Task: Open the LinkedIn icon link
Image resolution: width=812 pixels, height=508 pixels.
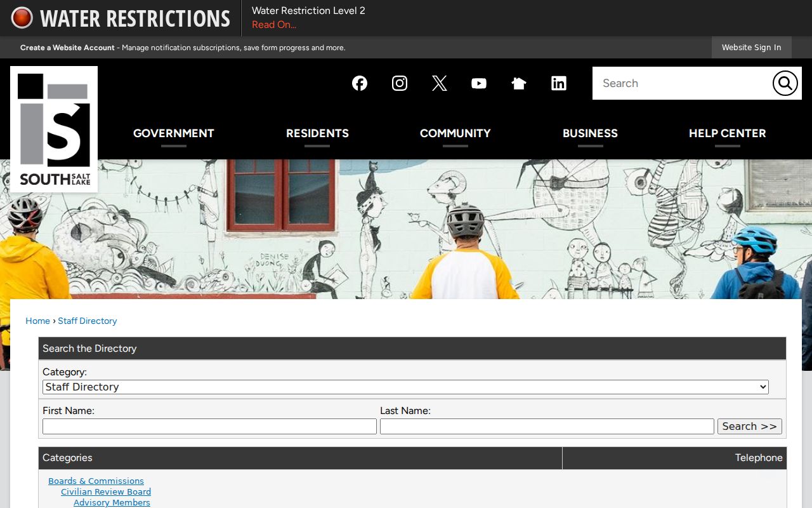Action: click(x=559, y=83)
